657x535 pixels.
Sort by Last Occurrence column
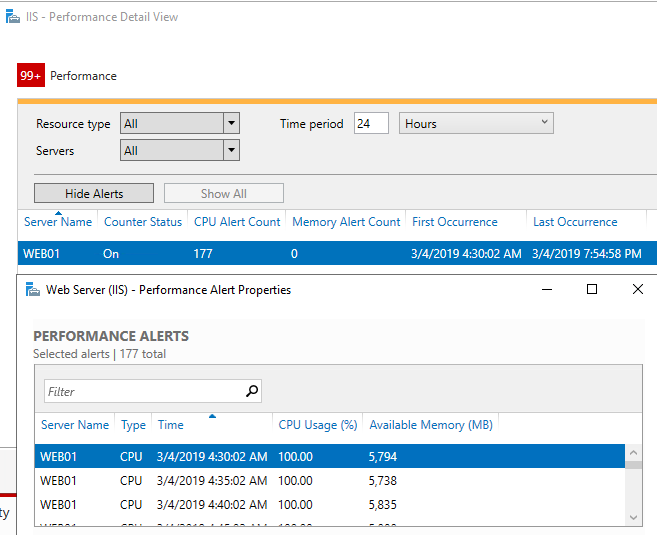point(575,222)
